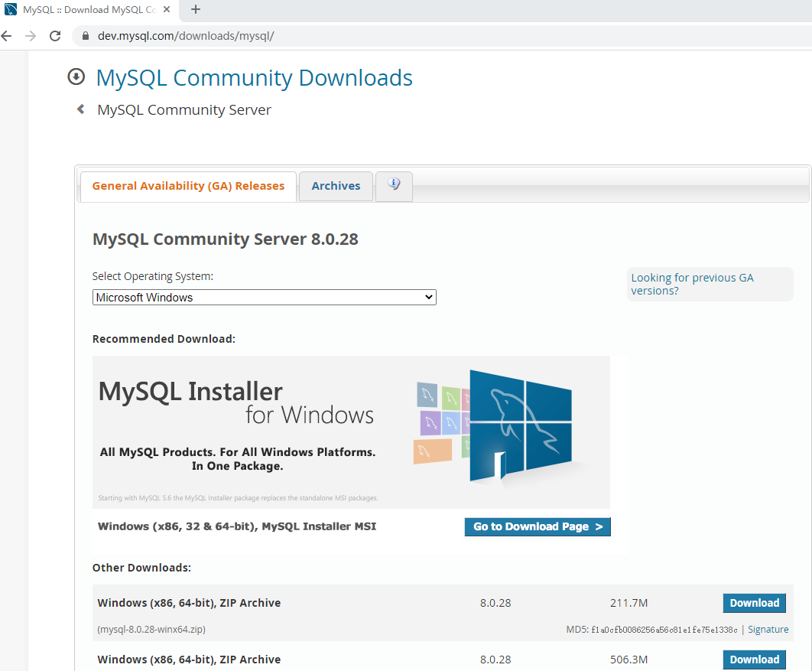Click the Recommended Download: label

(164, 339)
